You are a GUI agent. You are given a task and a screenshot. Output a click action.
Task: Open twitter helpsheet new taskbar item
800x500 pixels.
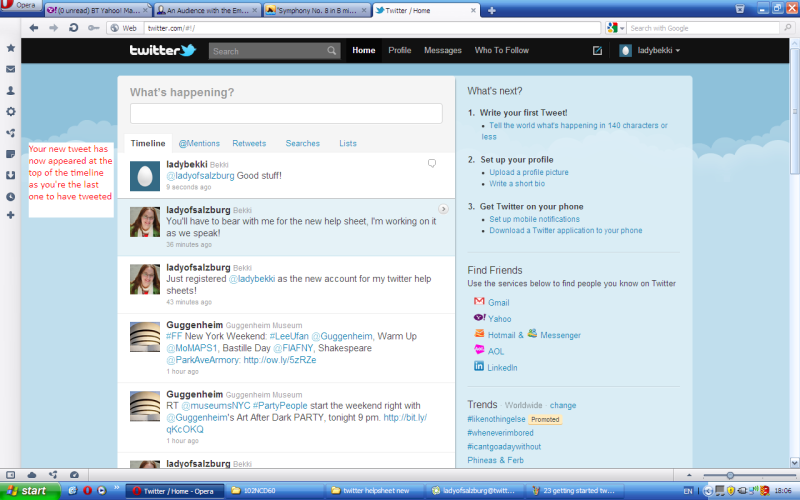(x=376, y=491)
